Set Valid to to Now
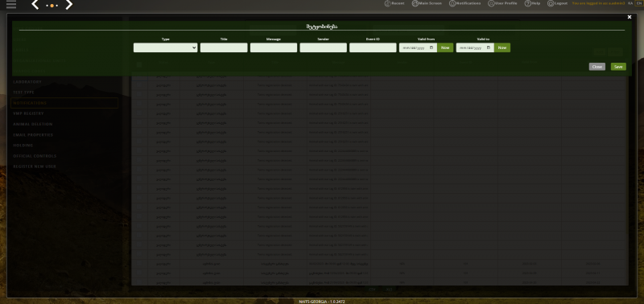Image resolution: width=644 pixels, height=304 pixels. [502, 47]
